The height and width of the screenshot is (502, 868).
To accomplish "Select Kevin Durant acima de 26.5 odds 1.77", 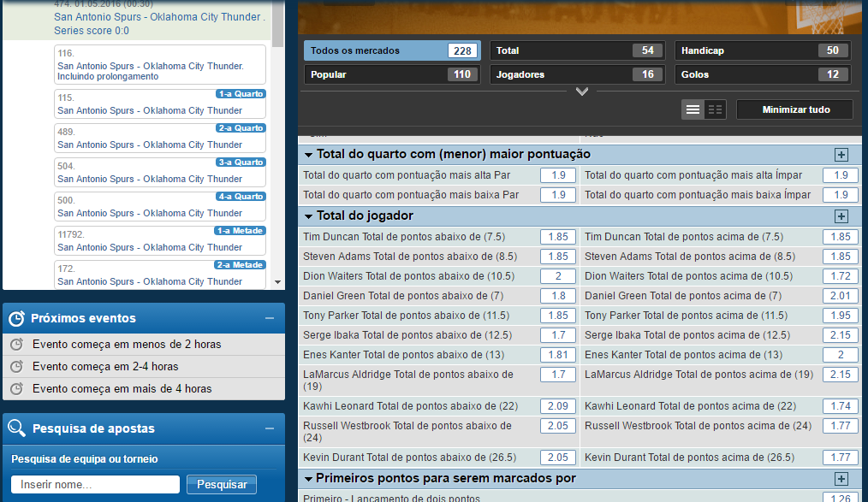I will pos(841,458).
